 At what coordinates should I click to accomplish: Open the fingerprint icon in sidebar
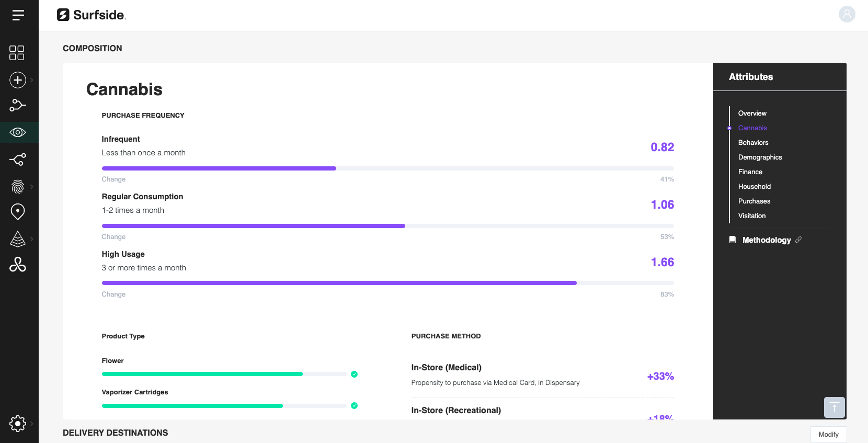click(18, 187)
